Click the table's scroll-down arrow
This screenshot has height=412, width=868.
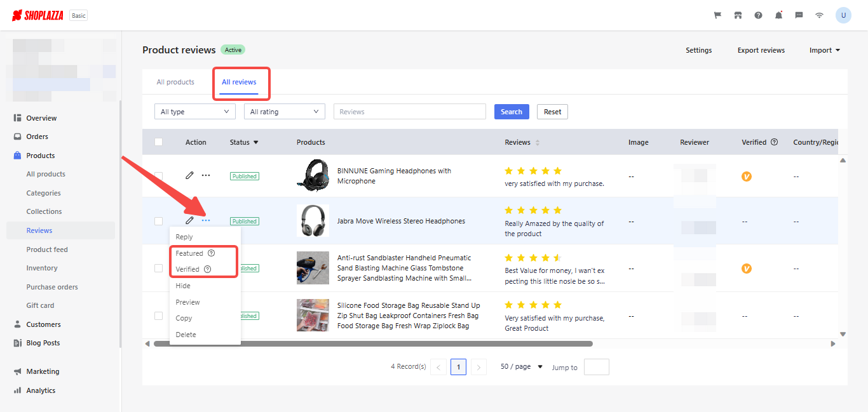[843, 334]
